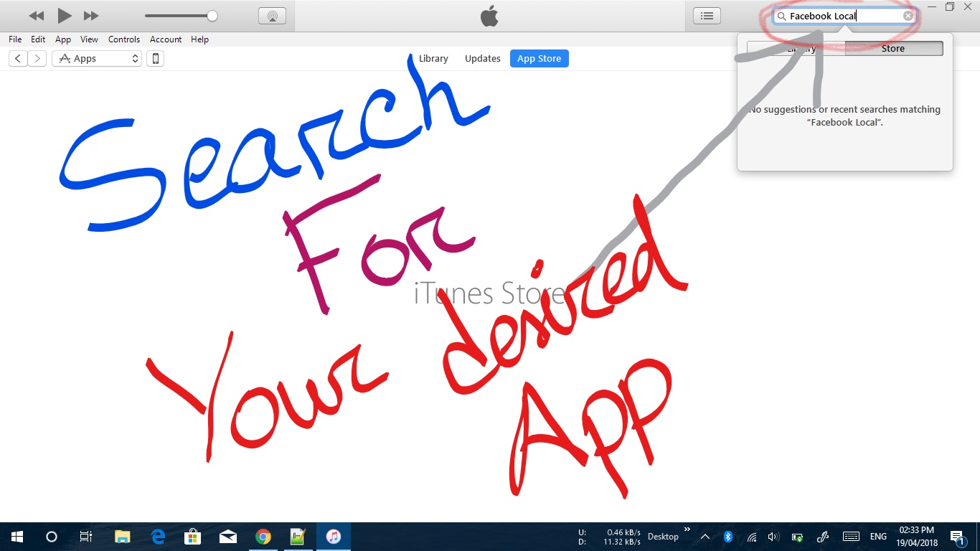Expand the Desktop toolbar double chevron

(x=687, y=530)
